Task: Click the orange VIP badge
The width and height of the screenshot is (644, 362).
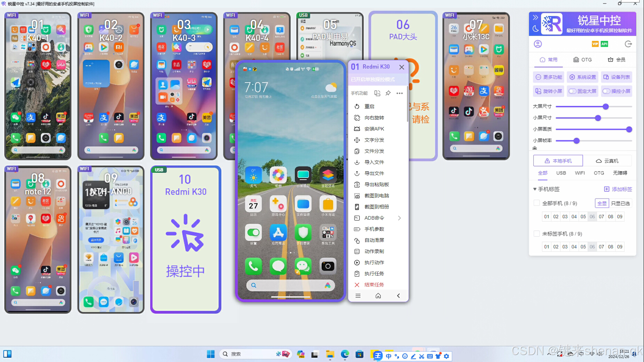Action: tap(595, 44)
